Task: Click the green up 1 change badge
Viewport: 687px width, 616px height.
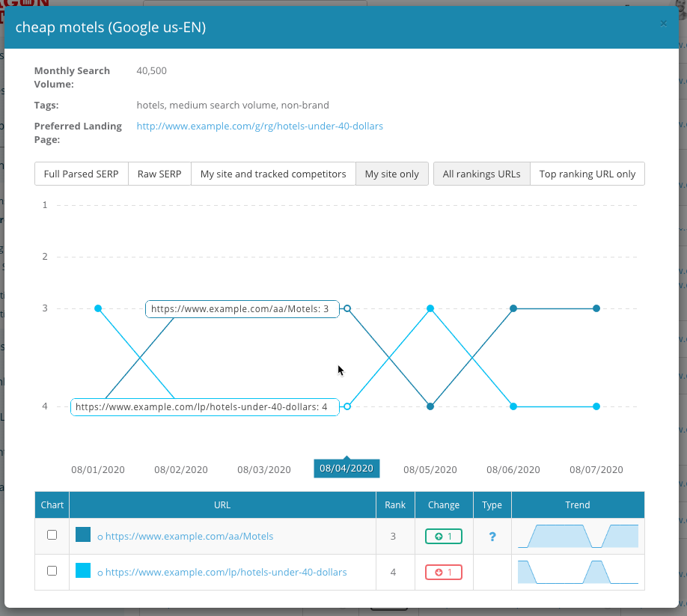Action: [443, 537]
